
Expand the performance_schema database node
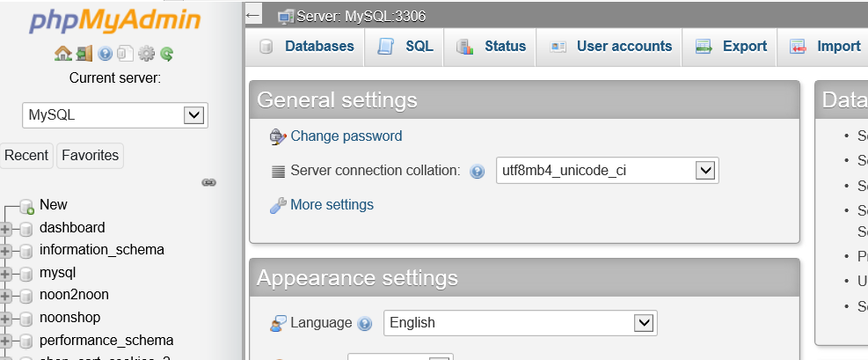[5, 341]
